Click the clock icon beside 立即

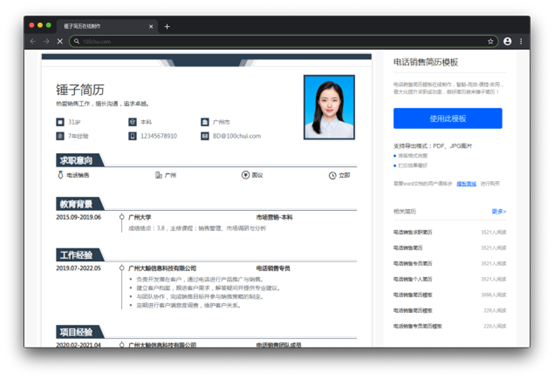click(332, 175)
